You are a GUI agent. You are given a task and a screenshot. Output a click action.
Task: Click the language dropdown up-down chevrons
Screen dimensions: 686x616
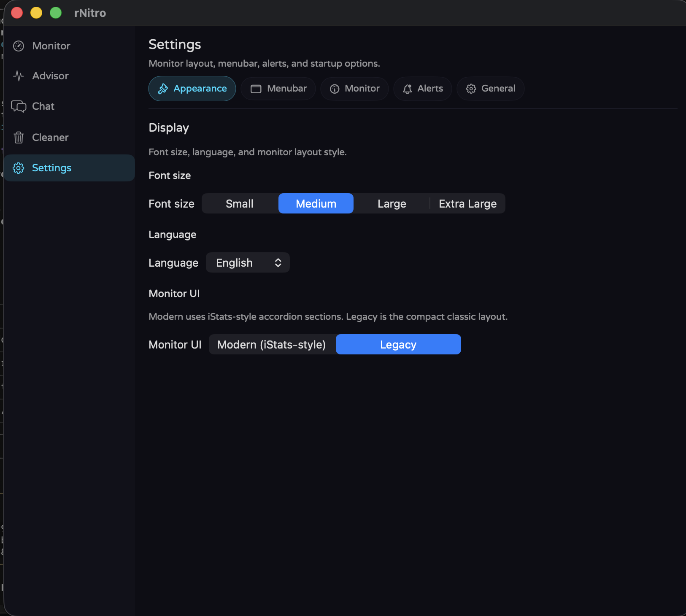click(278, 263)
